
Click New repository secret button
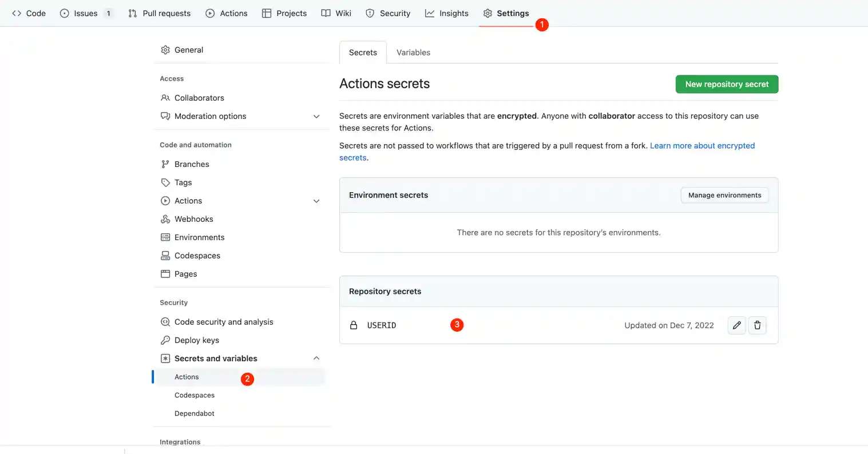(727, 84)
